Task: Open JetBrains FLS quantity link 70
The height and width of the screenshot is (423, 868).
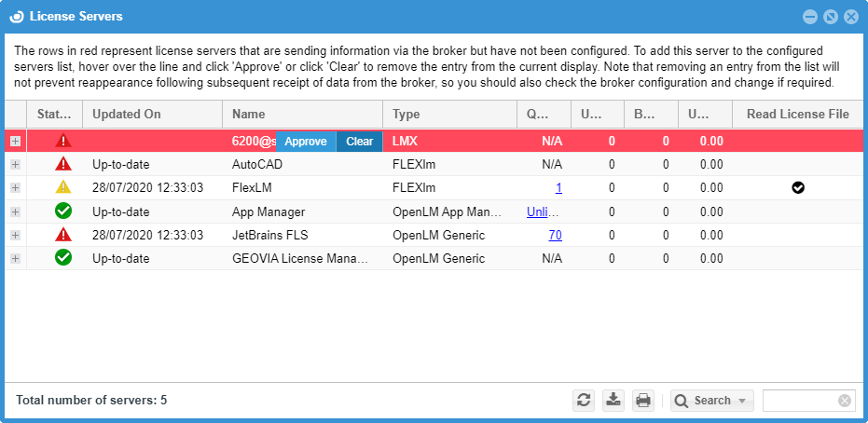Action: (555, 235)
